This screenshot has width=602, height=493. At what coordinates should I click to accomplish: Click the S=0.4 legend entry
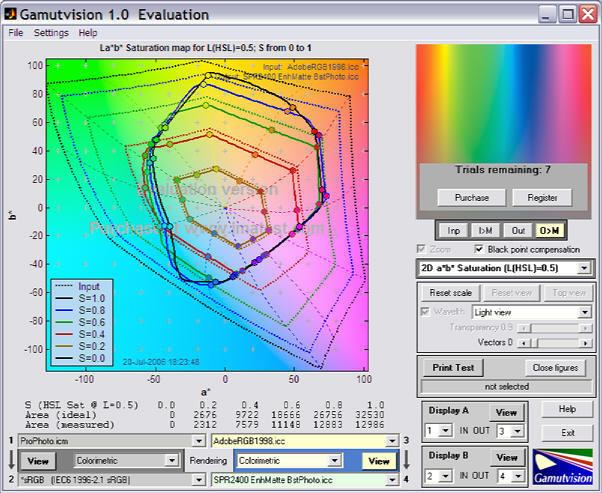(x=80, y=334)
